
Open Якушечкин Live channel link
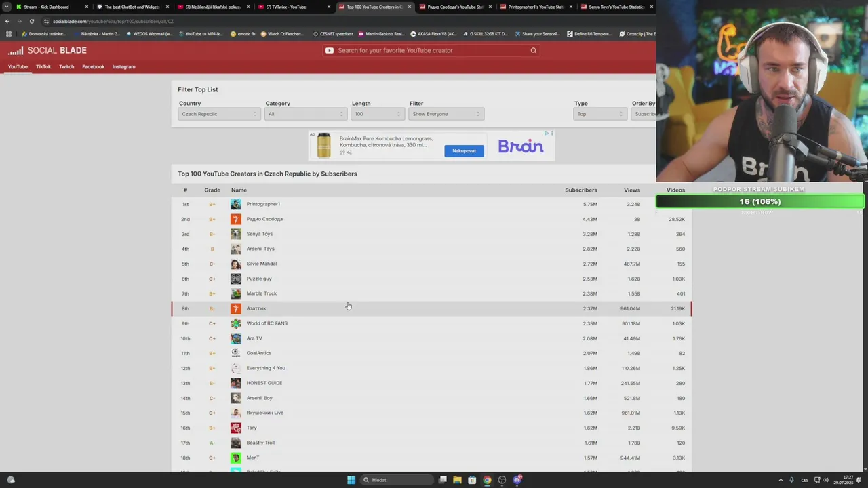[265, 413]
